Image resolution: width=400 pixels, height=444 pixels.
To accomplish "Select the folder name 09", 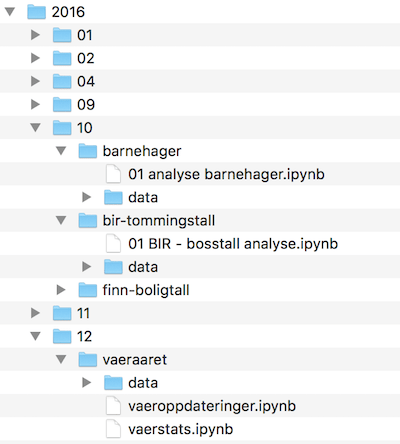I will 86,105.
